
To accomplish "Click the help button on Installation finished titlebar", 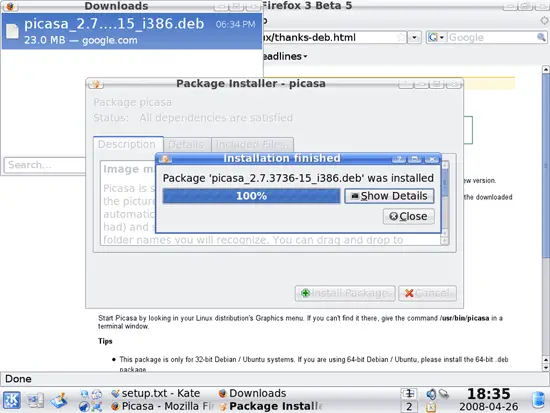I will (399, 159).
